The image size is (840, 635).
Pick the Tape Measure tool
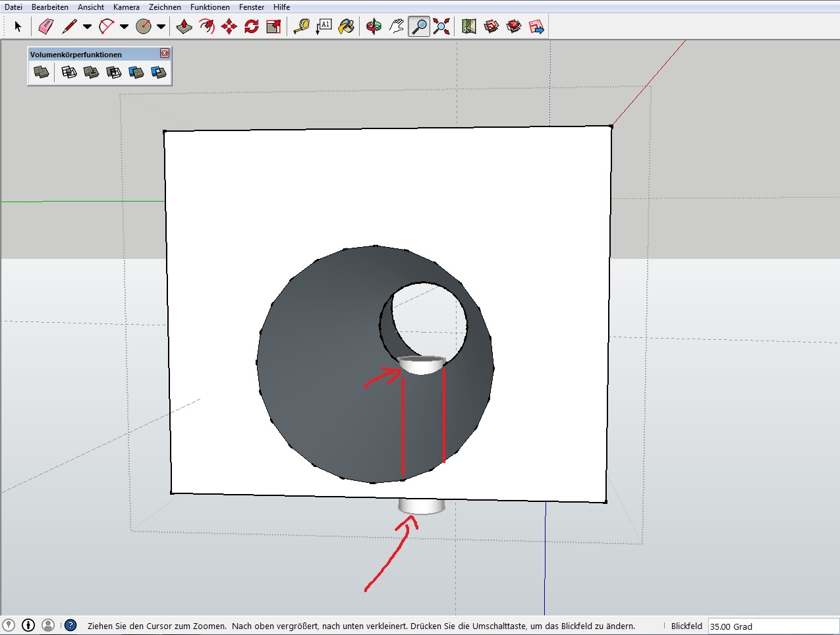click(x=302, y=27)
